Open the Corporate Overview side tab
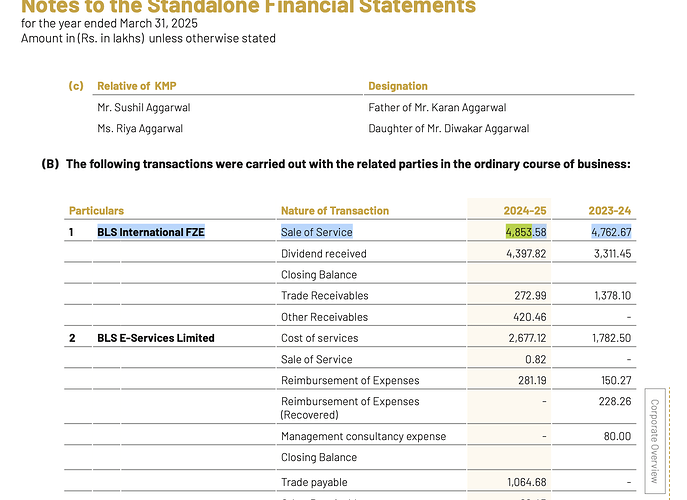The height and width of the screenshot is (500, 687). tap(654, 441)
